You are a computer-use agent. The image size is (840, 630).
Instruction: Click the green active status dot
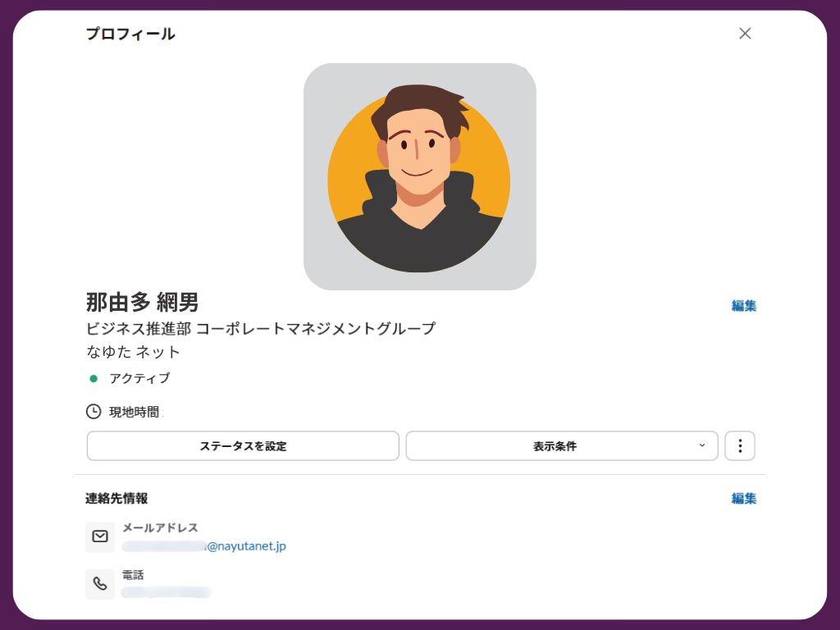94,379
